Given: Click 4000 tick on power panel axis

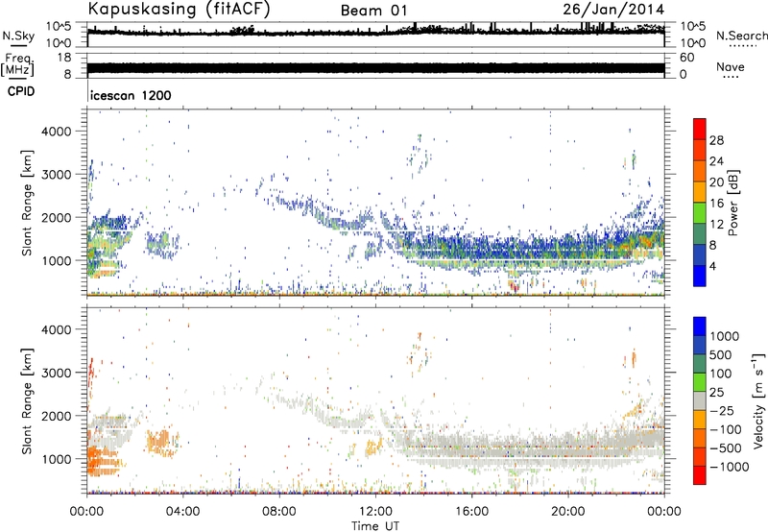Looking at the screenshot, I should tap(57, 132).
